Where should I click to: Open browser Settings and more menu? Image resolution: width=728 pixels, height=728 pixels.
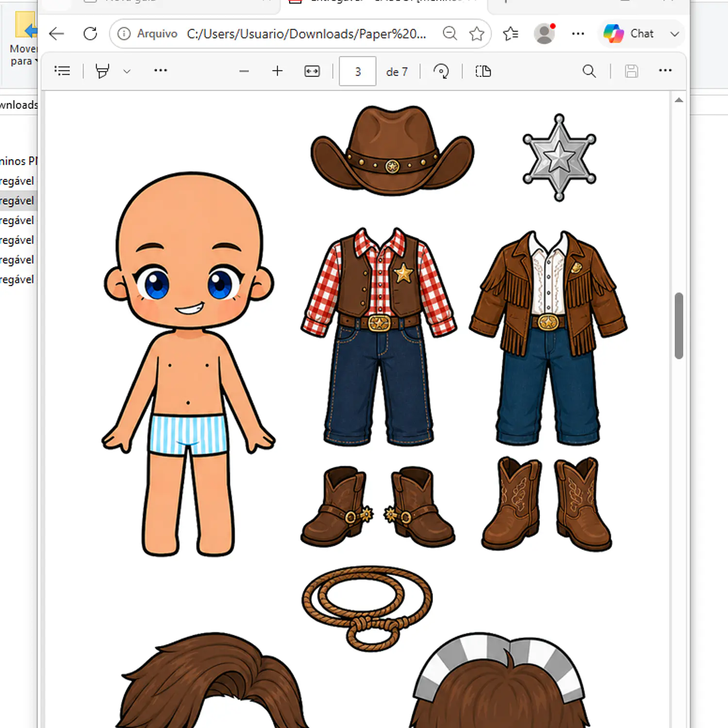click(x=578, y=33)
